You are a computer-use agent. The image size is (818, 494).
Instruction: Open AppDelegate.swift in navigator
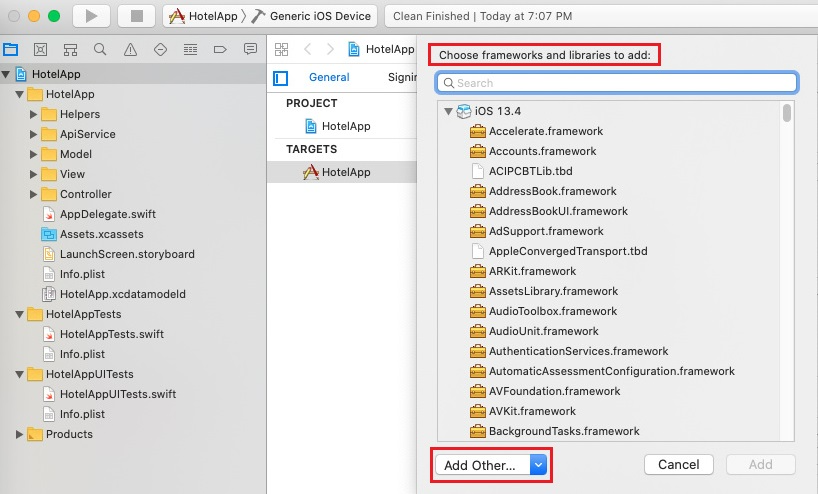click(x=107, y=214)
